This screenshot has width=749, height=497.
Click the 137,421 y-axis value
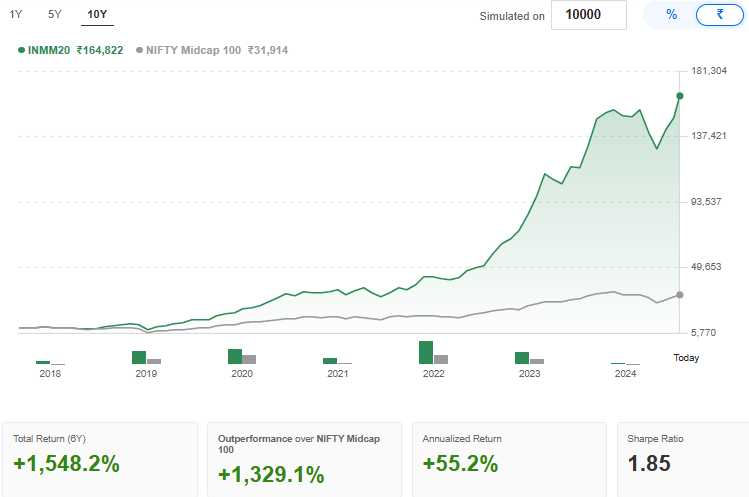coord(709,136)
